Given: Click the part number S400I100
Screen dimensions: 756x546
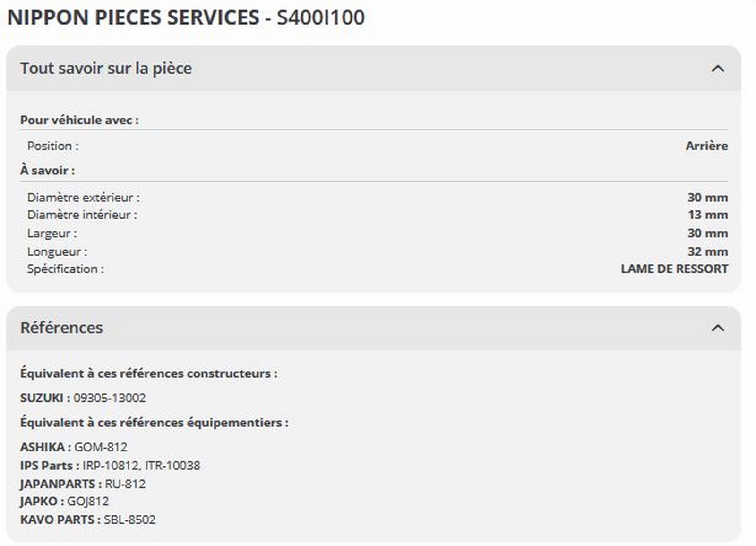Looking at the screenshot, I should 321,18.
